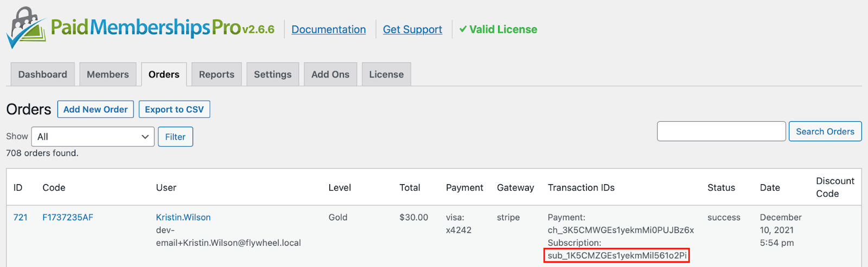Image resolution: width=868 pixels, height=267 pixels.
Task: Focus the order search text field
Action: (721, 132)
